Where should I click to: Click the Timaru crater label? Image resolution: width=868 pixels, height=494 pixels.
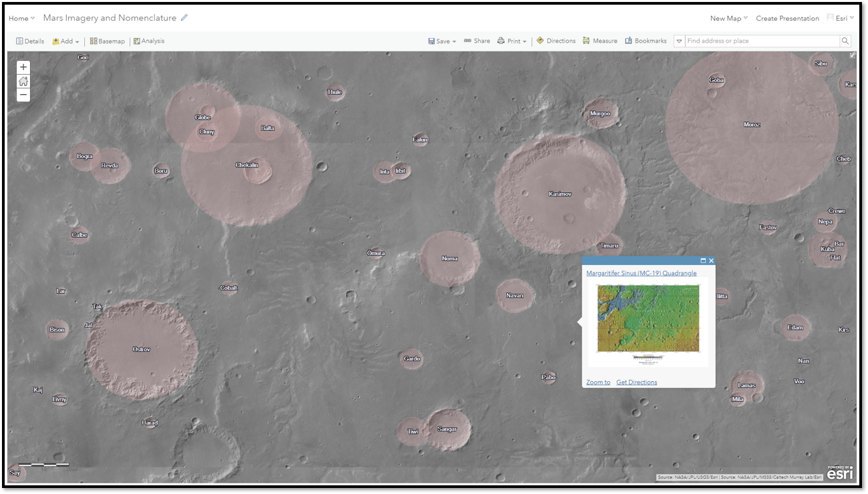click(609, 246)
